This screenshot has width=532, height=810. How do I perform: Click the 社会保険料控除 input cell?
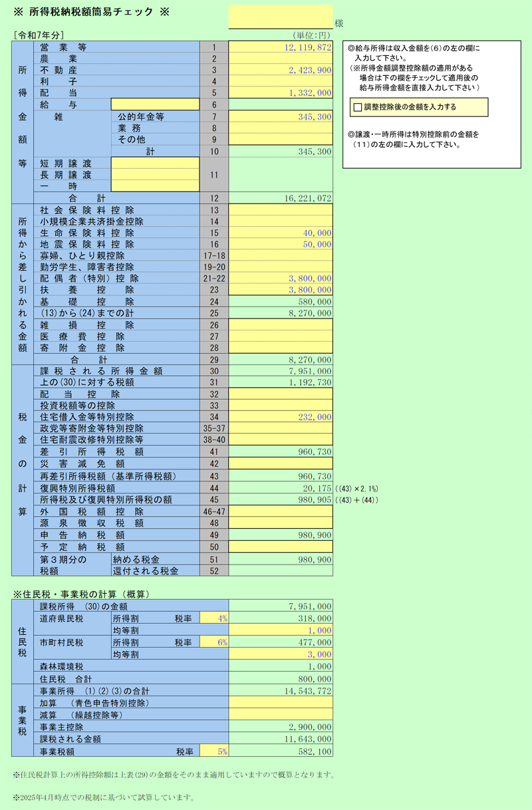pos(281,209)
